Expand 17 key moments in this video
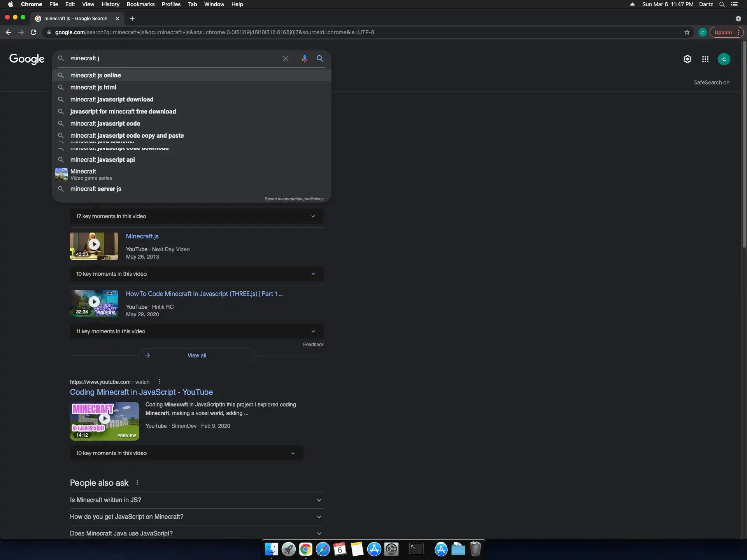 point(196,216)
